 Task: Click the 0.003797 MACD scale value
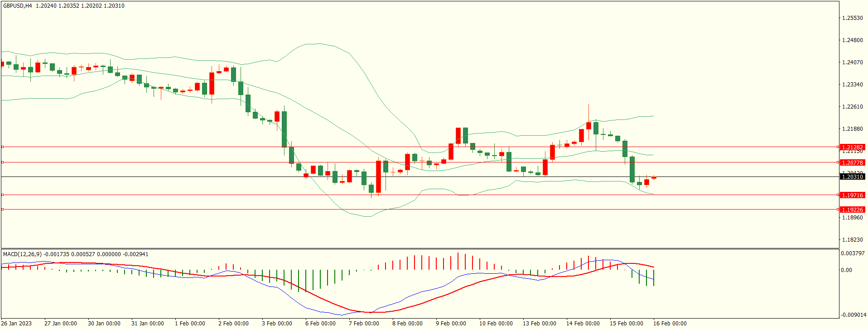pos(853,253)
